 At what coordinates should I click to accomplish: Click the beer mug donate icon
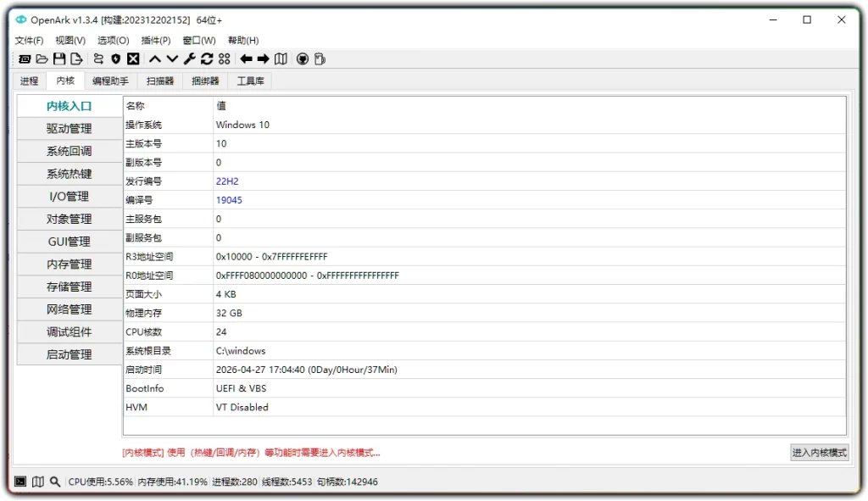[320, 58]
